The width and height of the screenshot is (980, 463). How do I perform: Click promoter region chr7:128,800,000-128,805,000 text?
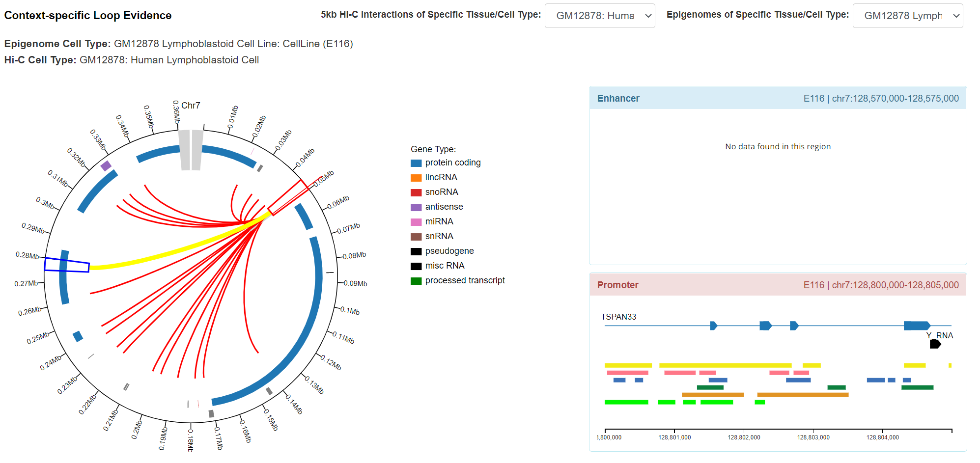pyautogui.click(x=895, y=285)
